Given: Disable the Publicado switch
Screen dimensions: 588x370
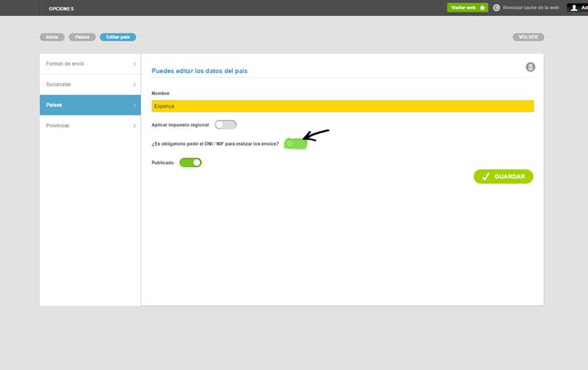Looking at the screenshot, I should pos(190,163).
